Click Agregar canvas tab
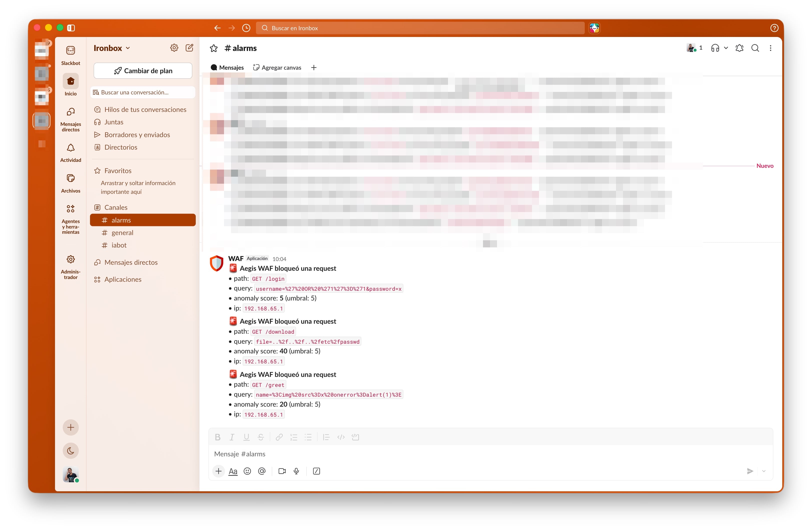The width and height of the screenshot is (812, 530). point(277,67)
